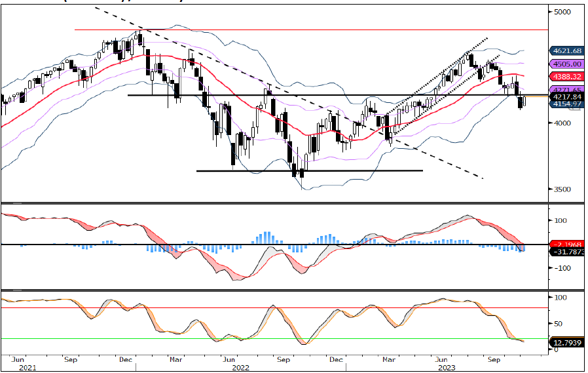Viewport: 588px width, 373px height.
Task: Click the -100 tick on MACD axis
Action: [562, 268]
